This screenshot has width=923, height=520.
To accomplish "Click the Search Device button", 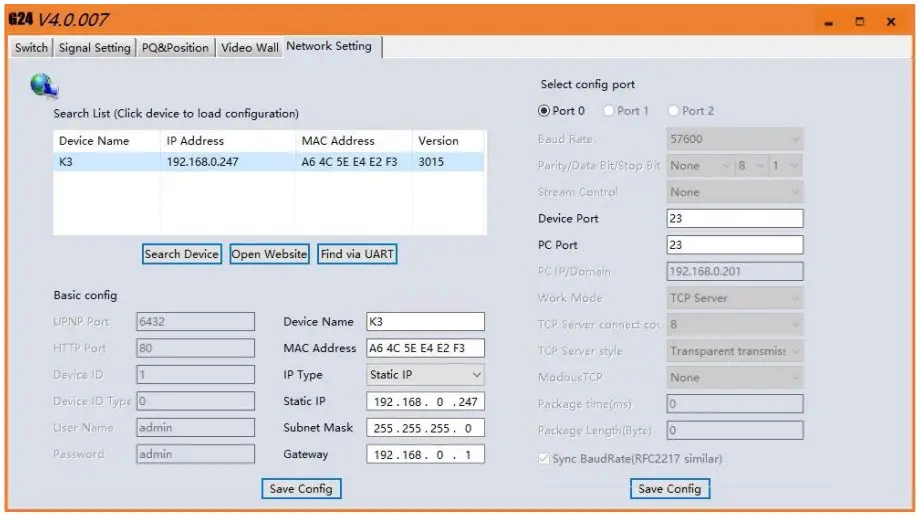I will 182,254.
